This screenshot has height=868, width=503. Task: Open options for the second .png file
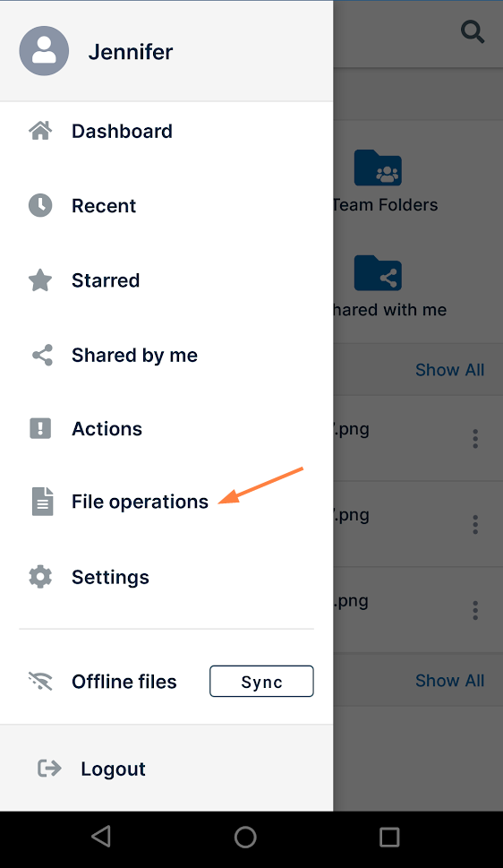(475, 524)
